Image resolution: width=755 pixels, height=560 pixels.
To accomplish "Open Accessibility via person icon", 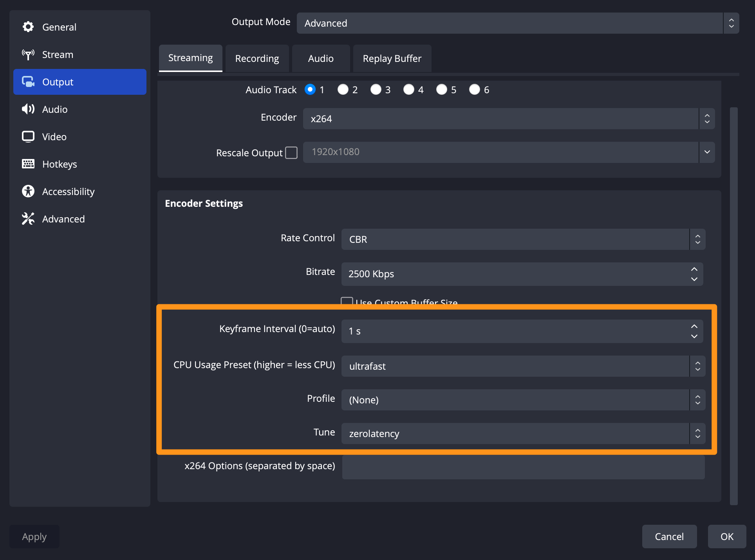I will pyautogui.click(x=28, y=191).
